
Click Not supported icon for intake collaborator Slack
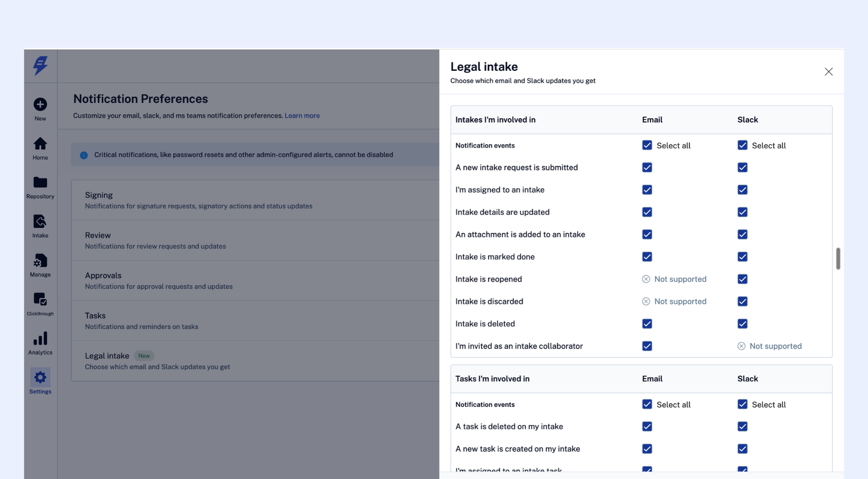(741, 346)
